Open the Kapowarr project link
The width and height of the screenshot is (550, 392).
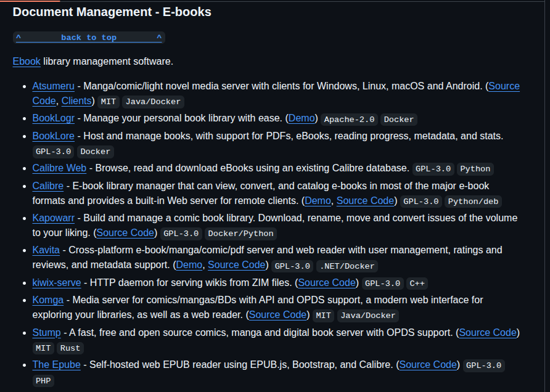coord(54,218)
